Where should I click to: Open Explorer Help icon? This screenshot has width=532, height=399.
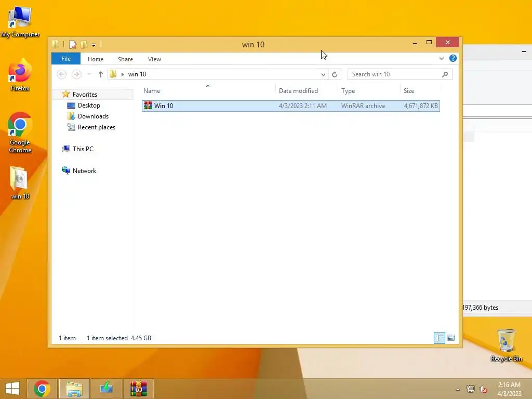453,58
